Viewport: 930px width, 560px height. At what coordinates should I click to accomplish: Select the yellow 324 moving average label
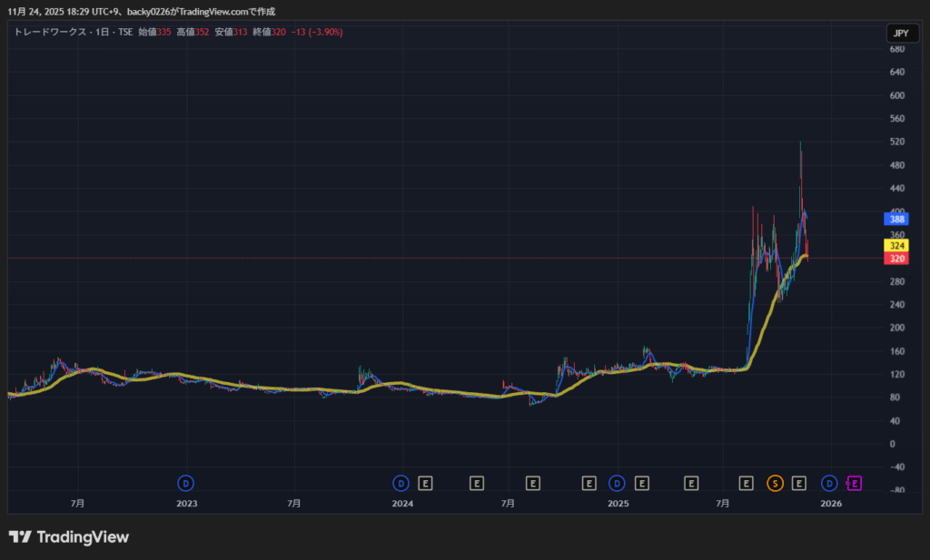point(897,246)
